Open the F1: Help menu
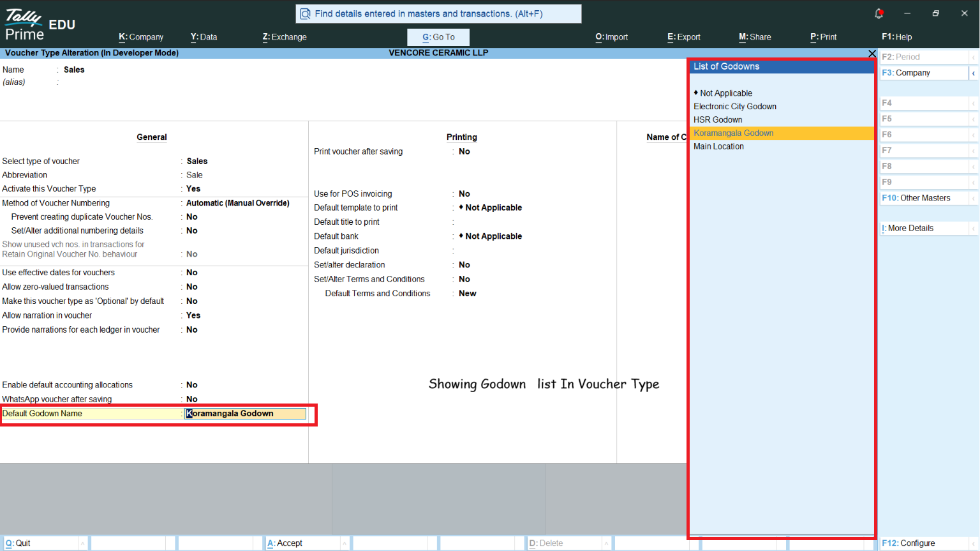Image resolution: width=980 pixels, height=551 pixels. (897, 37)
